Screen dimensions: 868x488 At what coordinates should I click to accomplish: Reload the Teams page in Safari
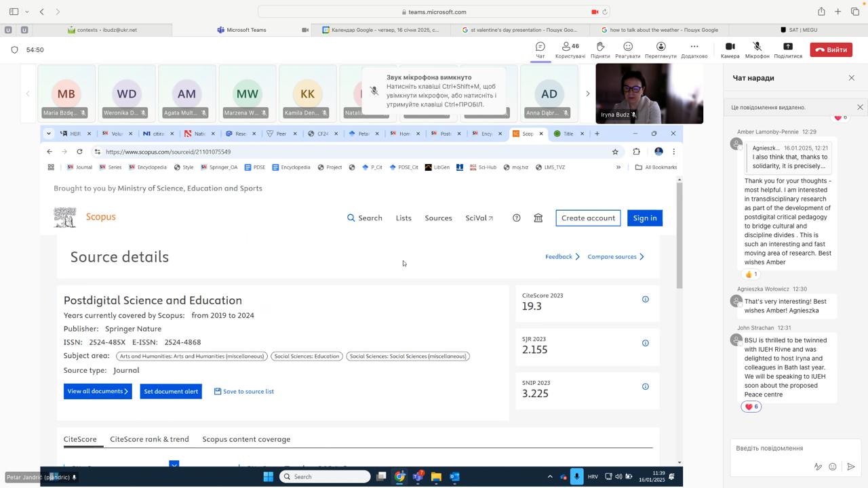coord(605,12)
